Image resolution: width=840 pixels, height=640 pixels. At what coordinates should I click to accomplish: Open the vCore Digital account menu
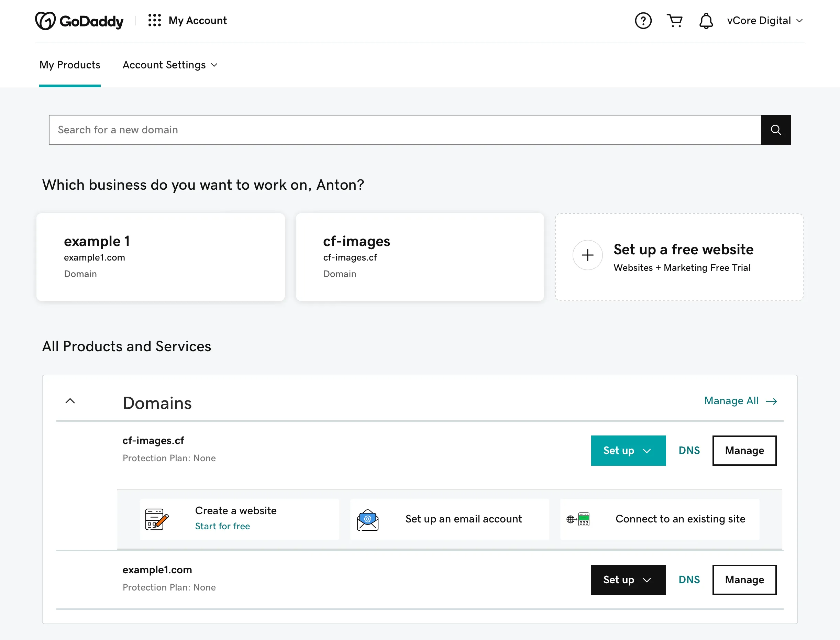point(765,21)
